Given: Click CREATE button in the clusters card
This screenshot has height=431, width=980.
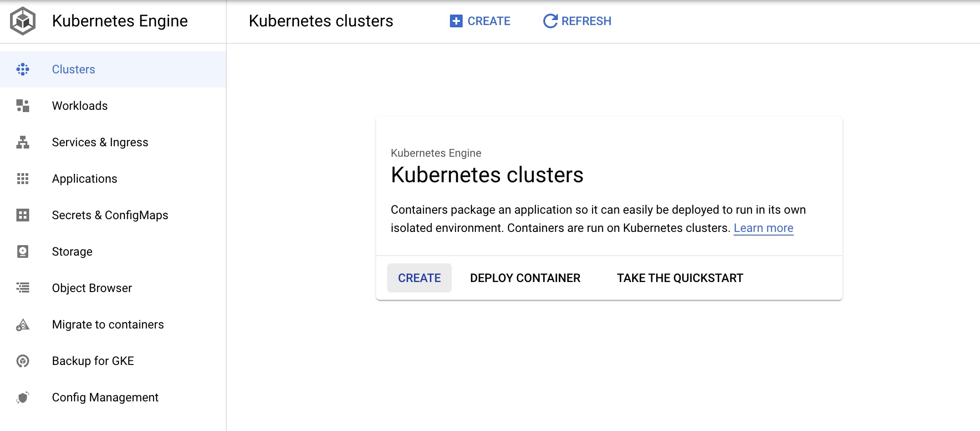Looking at the screenshot, I should (419, 278).
